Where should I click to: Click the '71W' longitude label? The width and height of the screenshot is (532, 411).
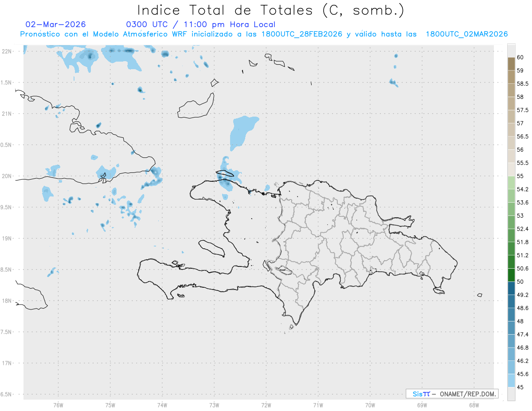click(x=318, y=405)
